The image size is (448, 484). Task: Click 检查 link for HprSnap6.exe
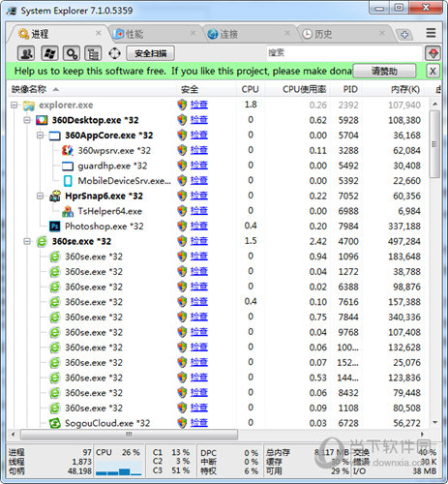(x=199, y=196)
